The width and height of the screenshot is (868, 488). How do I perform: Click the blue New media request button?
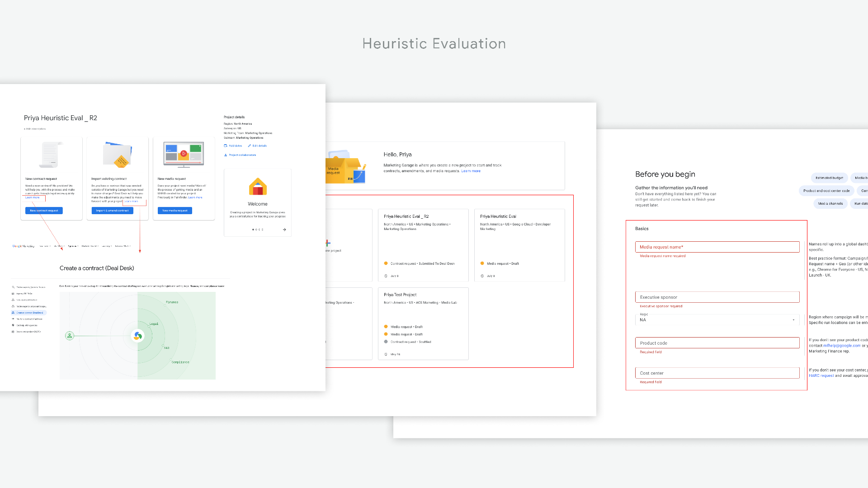point(175,211)
